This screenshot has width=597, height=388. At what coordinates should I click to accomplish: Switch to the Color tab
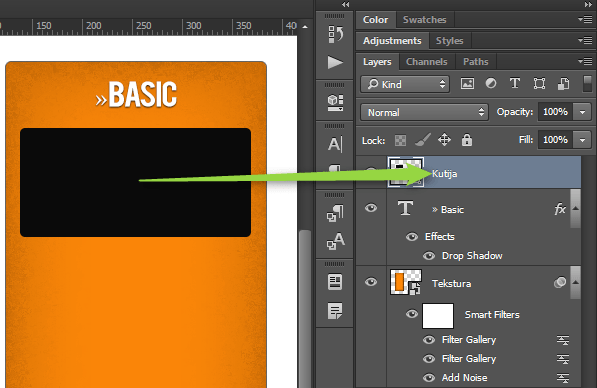click(375, 19)
